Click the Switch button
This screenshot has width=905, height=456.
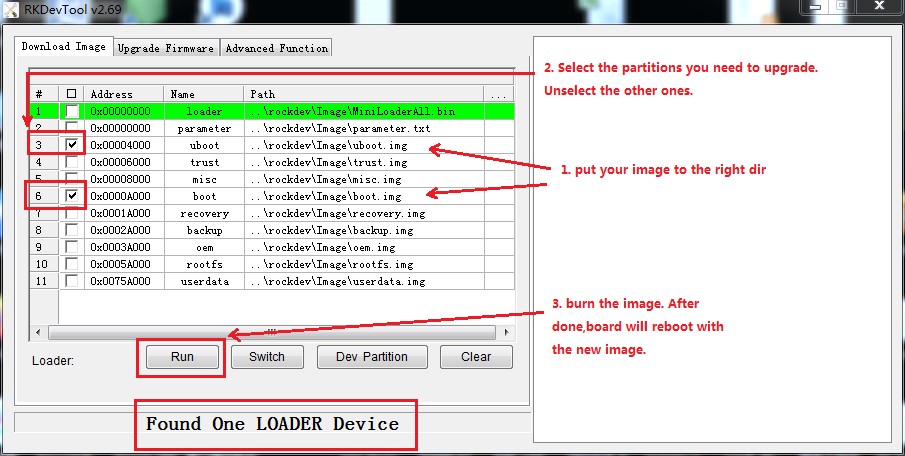[x=267, y=357]
